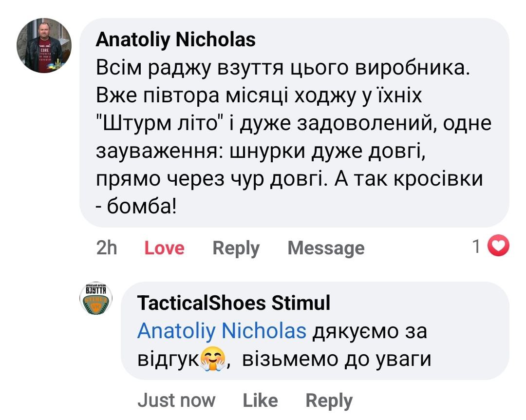Screen dimensions: 526x420
Task: Click the TacticalShoes Stimul page avatar
Action: [95, 298]
